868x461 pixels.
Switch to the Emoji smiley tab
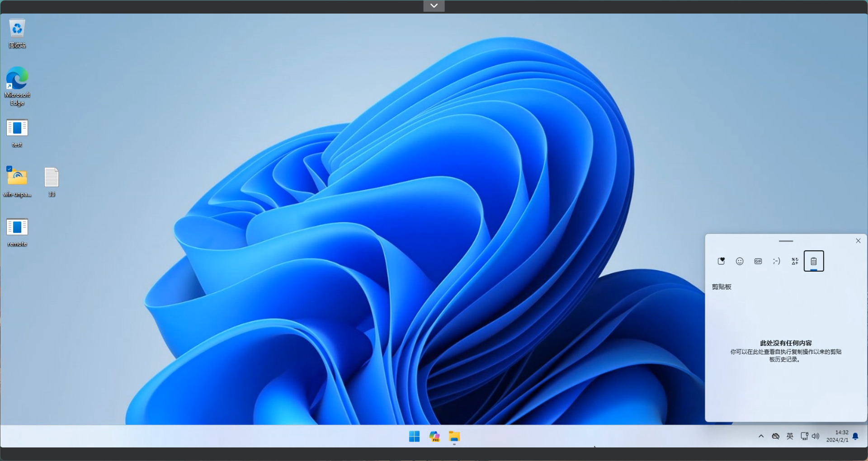(740, 261)
